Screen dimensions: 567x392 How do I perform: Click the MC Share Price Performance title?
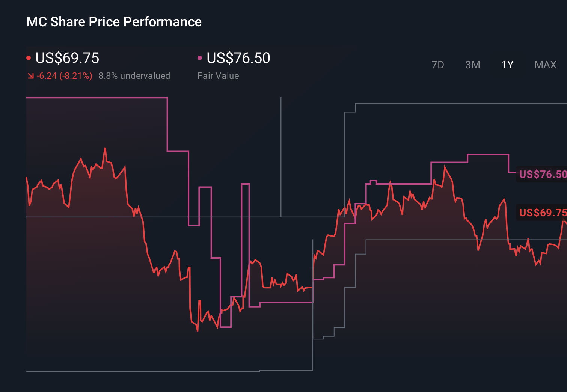(x=114, y=22)
